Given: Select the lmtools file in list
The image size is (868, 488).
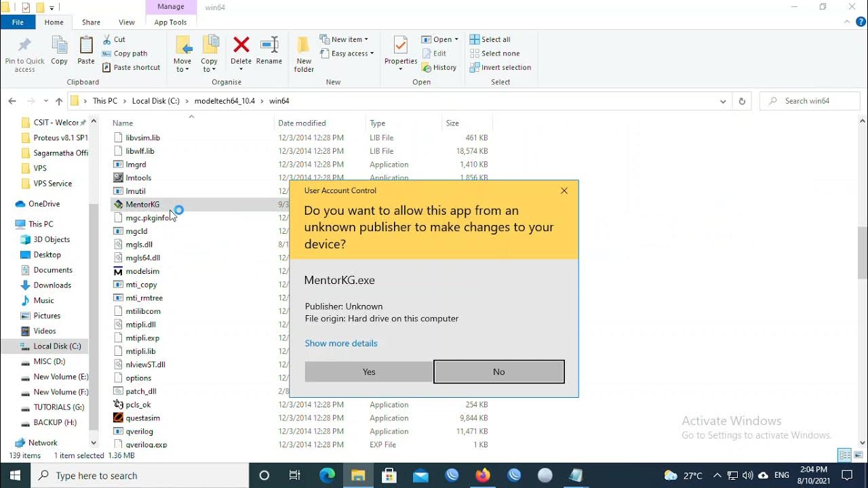Looking at the screenshot, I should (x=138, y=178).
